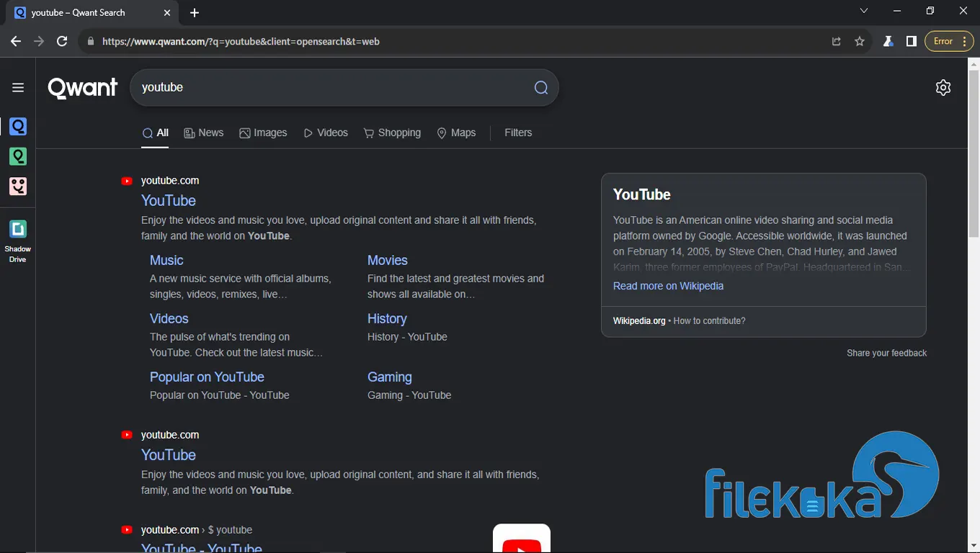Click the magnifier search icon in search box
Viewport: 980px width, 553px height.
pos(541,88)
